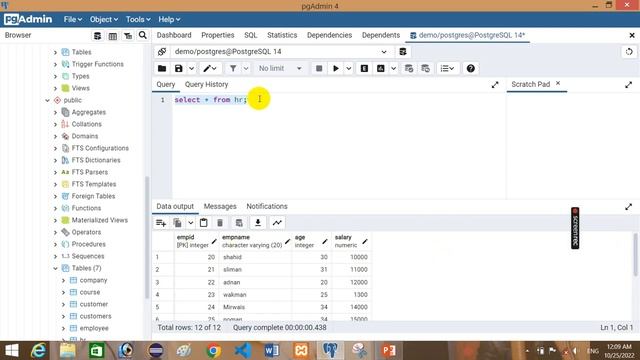Download results as CSV icon

258,223
